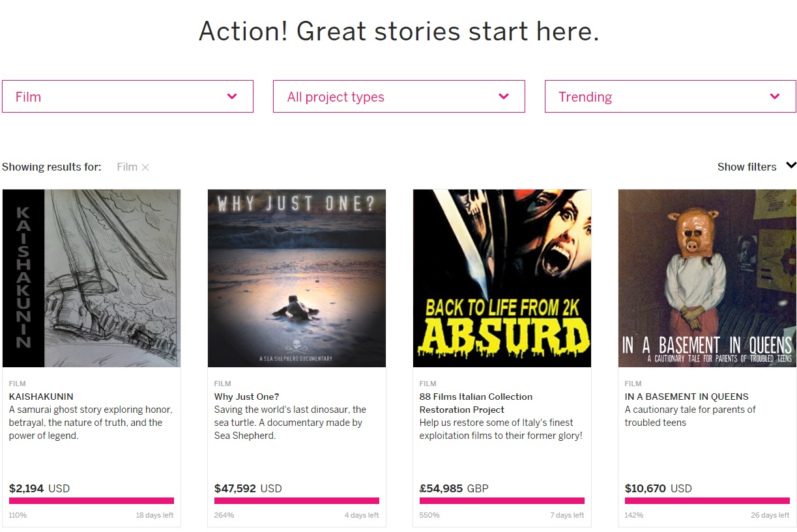Open the ABSURD poster thumbnail
Screen dimensions: 797x532
(x=502, y=278)
